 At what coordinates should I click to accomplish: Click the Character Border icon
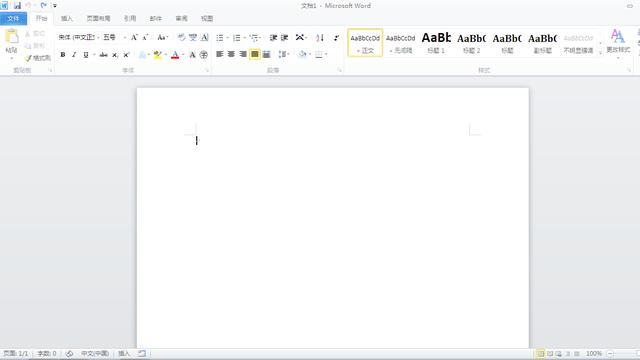(x=204, y=38)
